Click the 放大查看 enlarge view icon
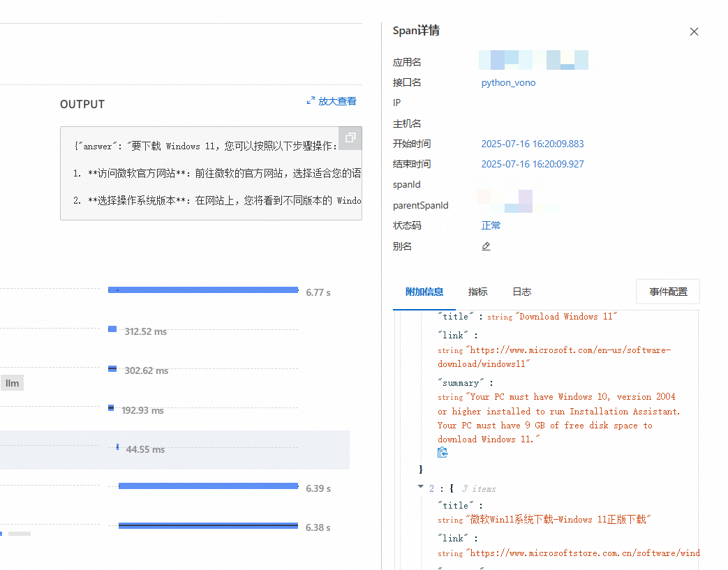Screen dimensions: 728x570 311,101
